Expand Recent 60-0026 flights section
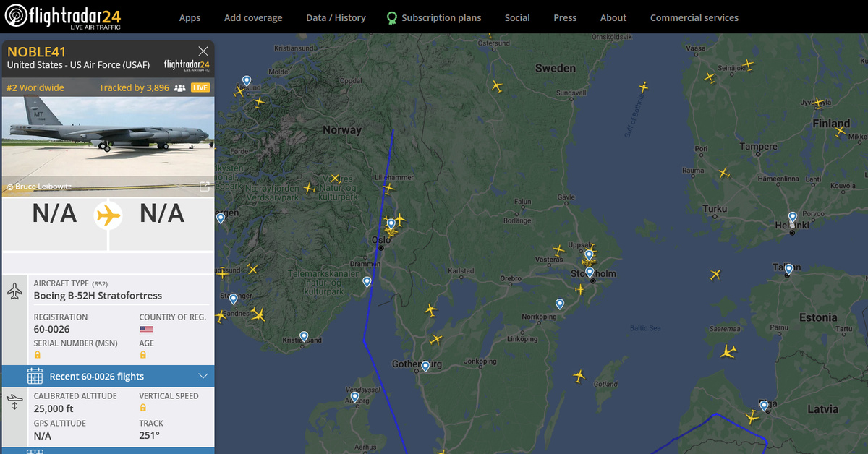 (x=109, y=376)
